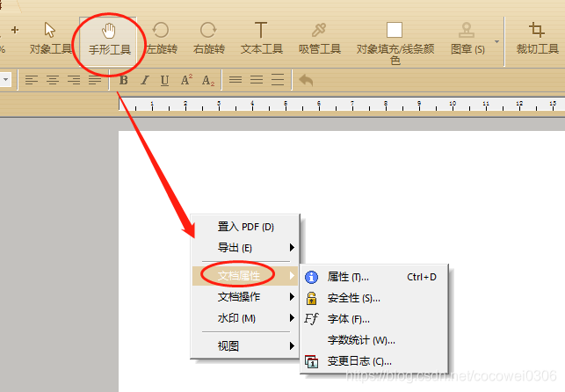The image size is (565, 392).
Task: Center-align the text
Action: 53,80
